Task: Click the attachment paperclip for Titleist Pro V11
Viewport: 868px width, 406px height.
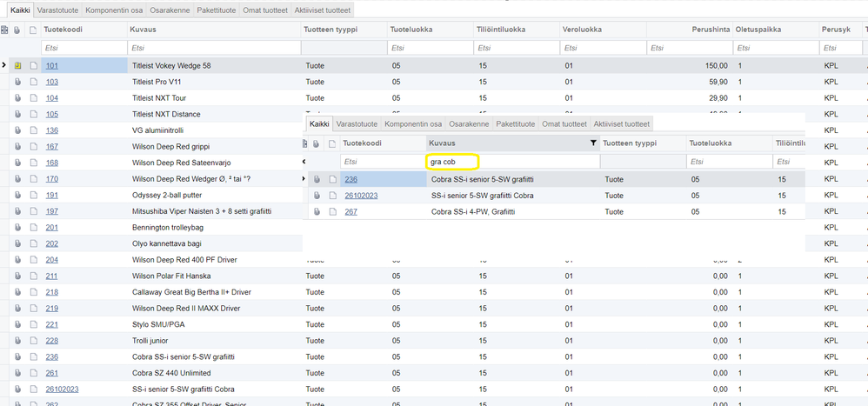Action: tap(17, 82)
